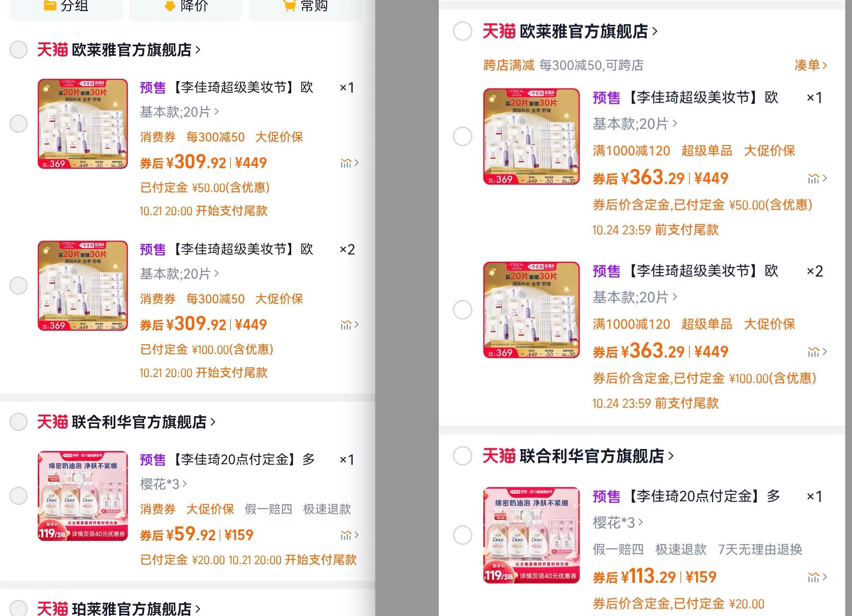The width and height of the screenshot is (852, 616).
Task: Tap left second L'Oréal mask product thumbnail
Action: [x=83, y=285]
